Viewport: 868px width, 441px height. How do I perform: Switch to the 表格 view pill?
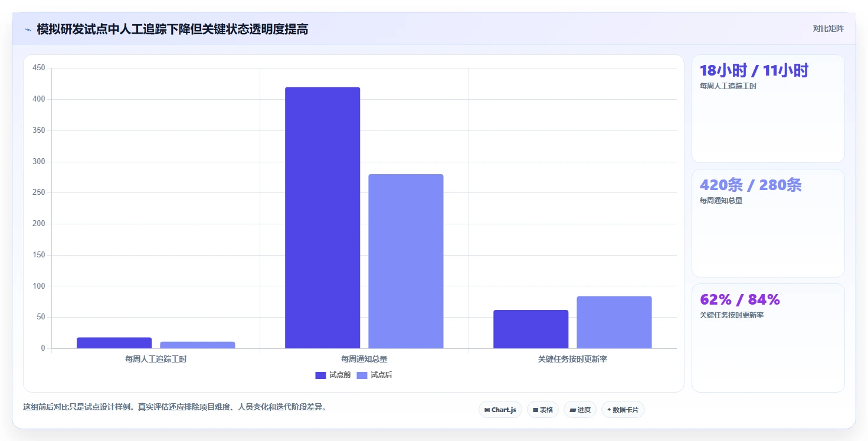[x=542, y=410]
